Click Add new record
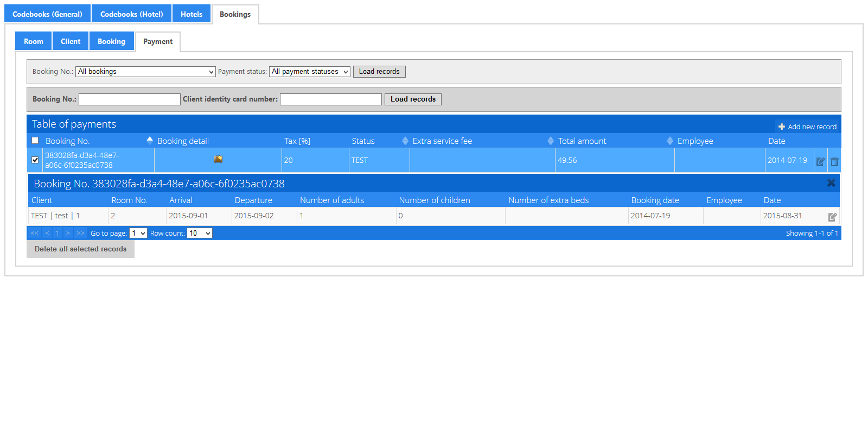 coord(807,127)
